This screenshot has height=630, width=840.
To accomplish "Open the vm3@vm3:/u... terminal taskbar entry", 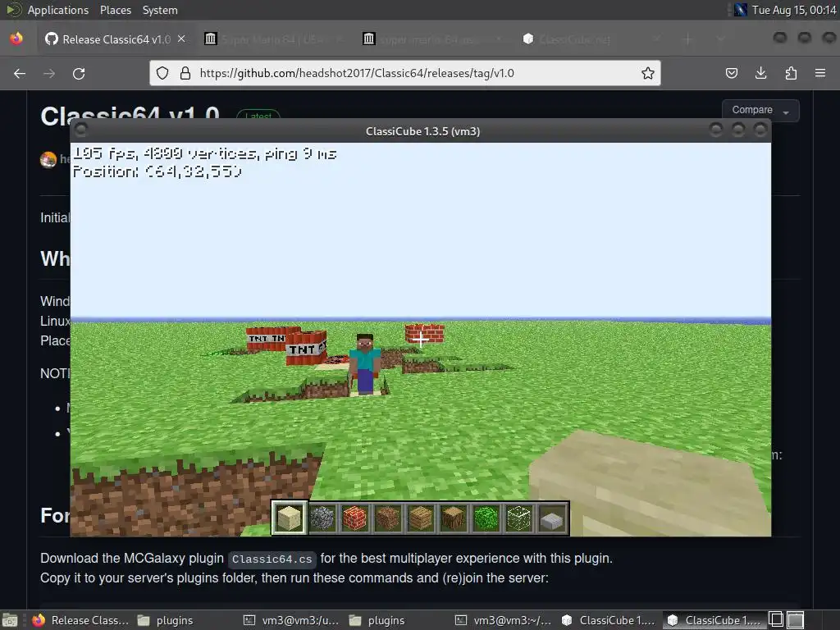I will click(292, 620).
